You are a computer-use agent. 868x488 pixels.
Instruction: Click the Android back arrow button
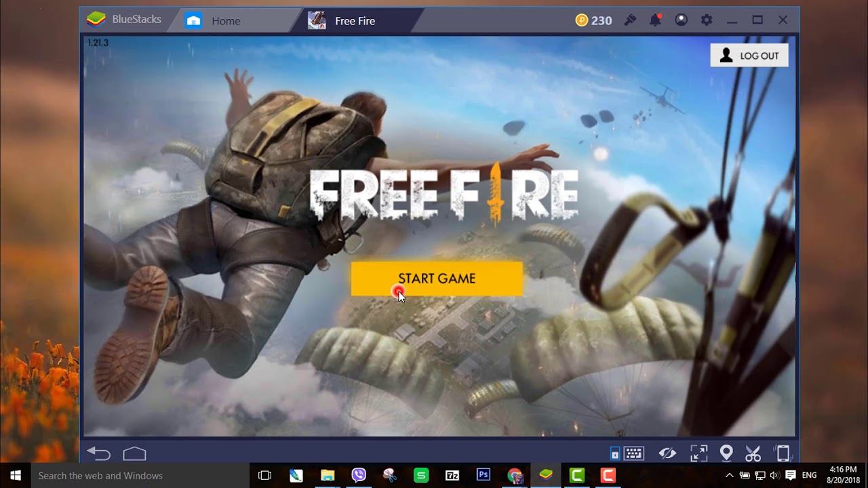point(99,453)
